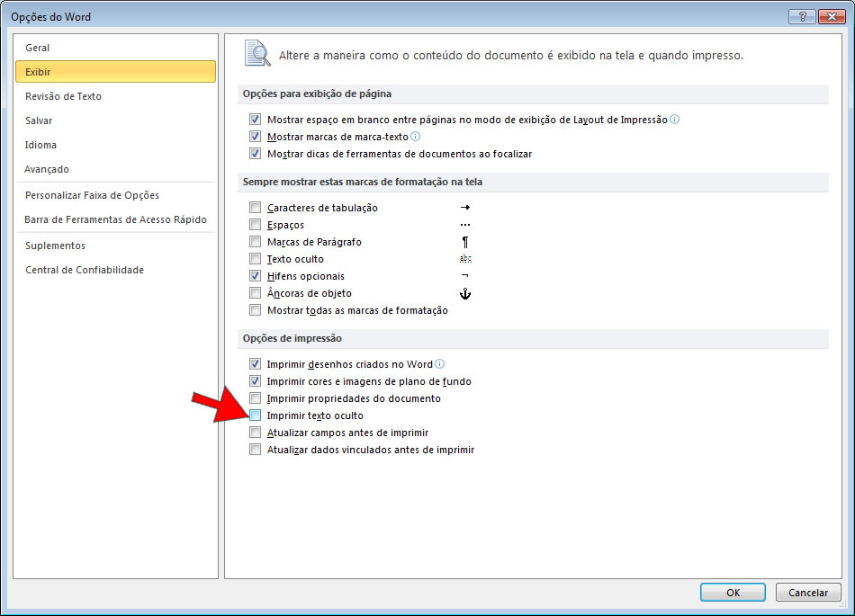Uncheck Hifens opcionais checkbox
855x616 pixels.
tap(255, 275)
